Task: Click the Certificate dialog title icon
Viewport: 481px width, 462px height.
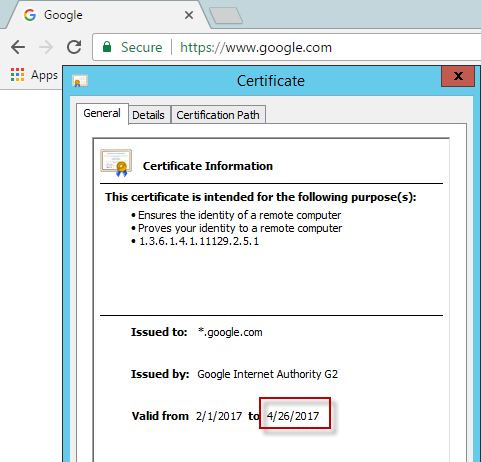Action: pyautogui.click(x=80, y=81)
